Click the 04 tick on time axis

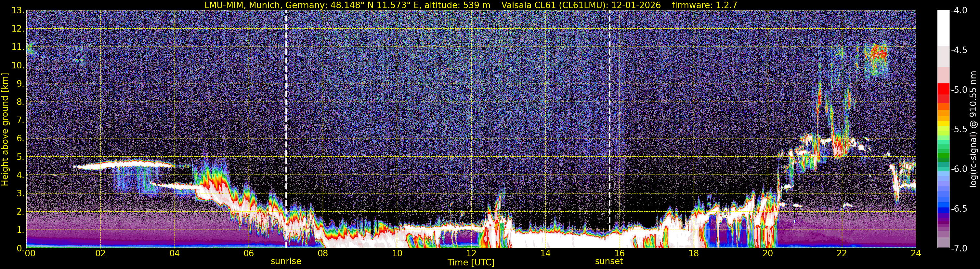(174, 253)
